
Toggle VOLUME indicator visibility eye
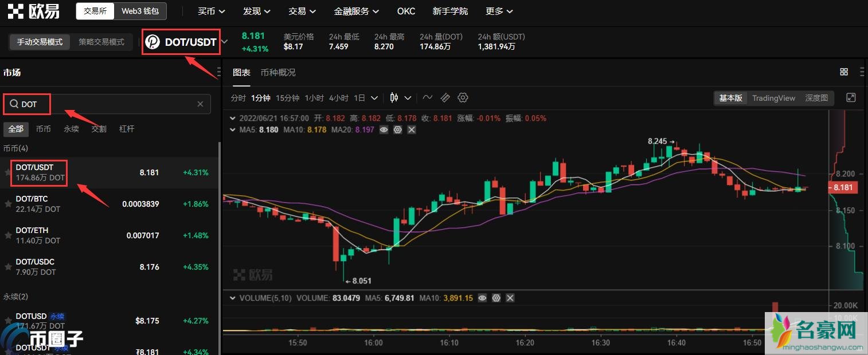[x=483, y=298]
